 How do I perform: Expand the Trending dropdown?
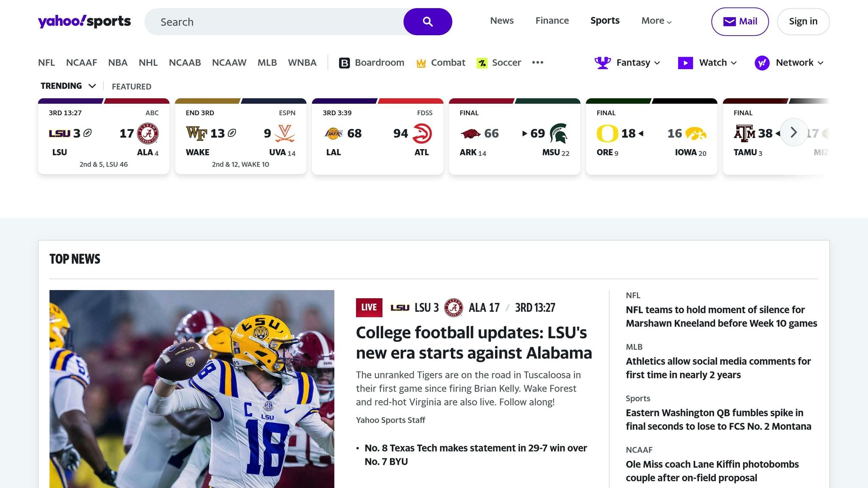coord(69,86)
